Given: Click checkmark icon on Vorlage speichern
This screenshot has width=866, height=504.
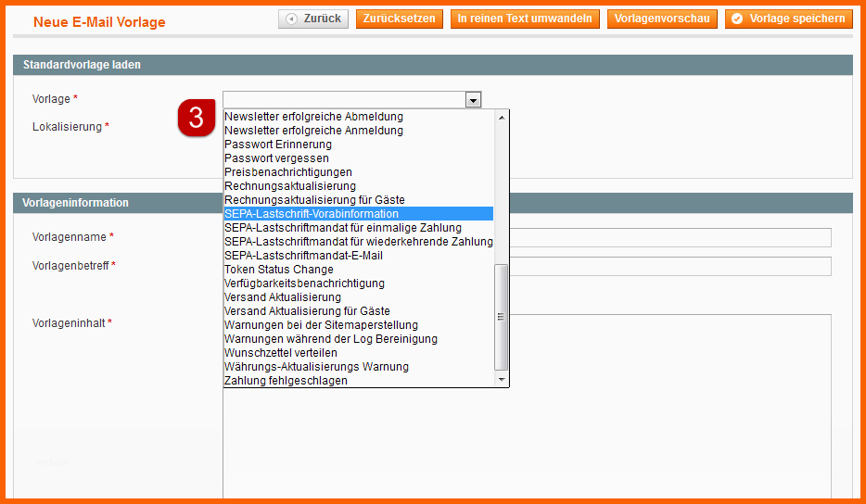Looking at the screenshot, I should (x=738, y=19).
